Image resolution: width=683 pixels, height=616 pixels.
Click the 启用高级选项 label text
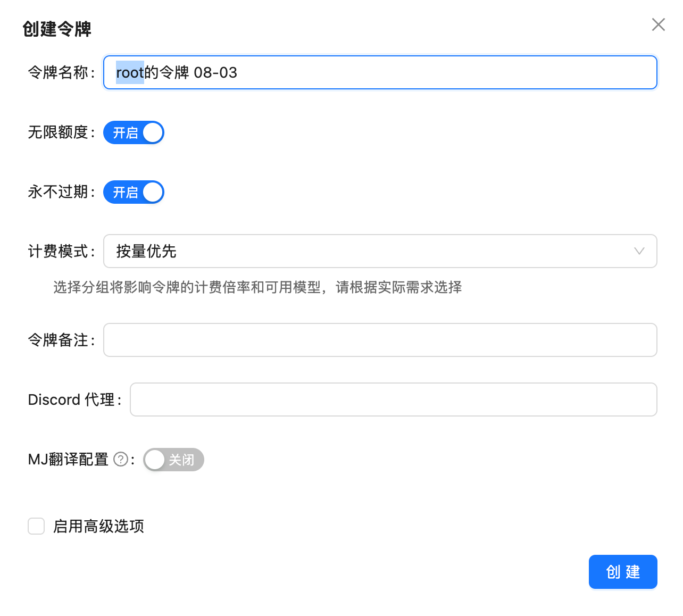(98, 526)
